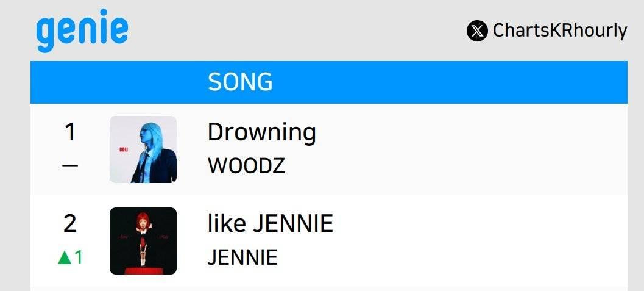Open the Drowning album cover thumbnail
The height and width of the screenshot is (291, 644).
coord(143,149)
